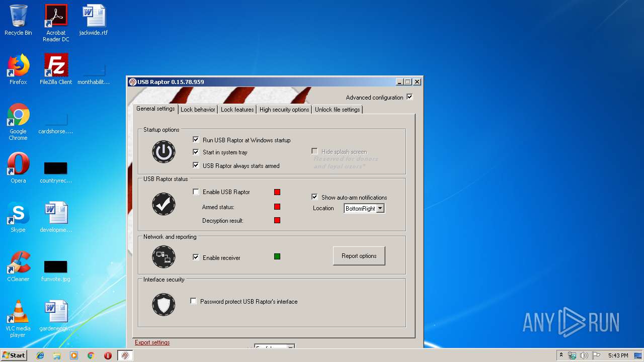Open the Skype desktop shortcut

pos(18,217)
